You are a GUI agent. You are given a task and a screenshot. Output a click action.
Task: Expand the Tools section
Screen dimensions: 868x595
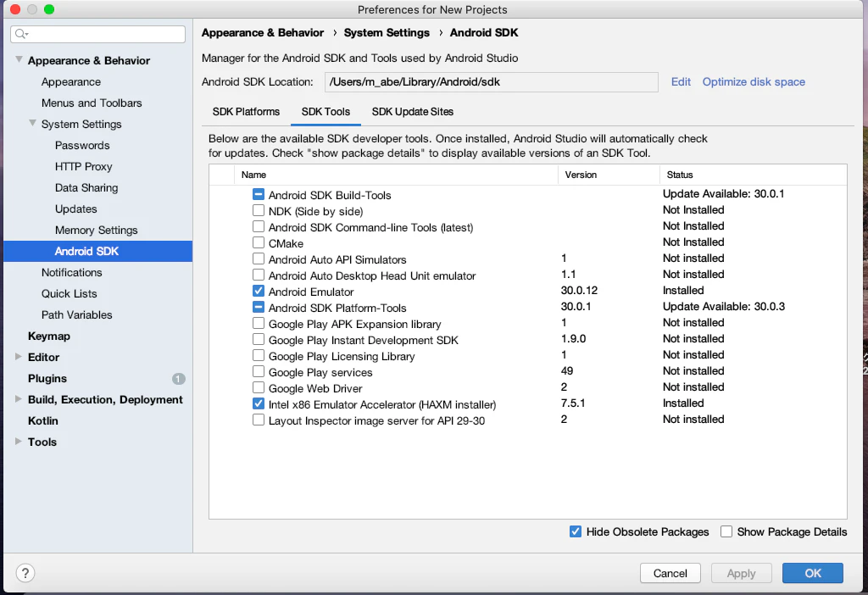[x=19, y=441]
